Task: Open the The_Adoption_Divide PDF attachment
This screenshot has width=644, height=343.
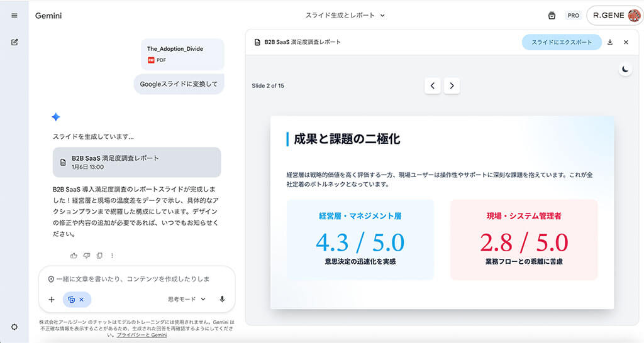Action: (183, 54)
